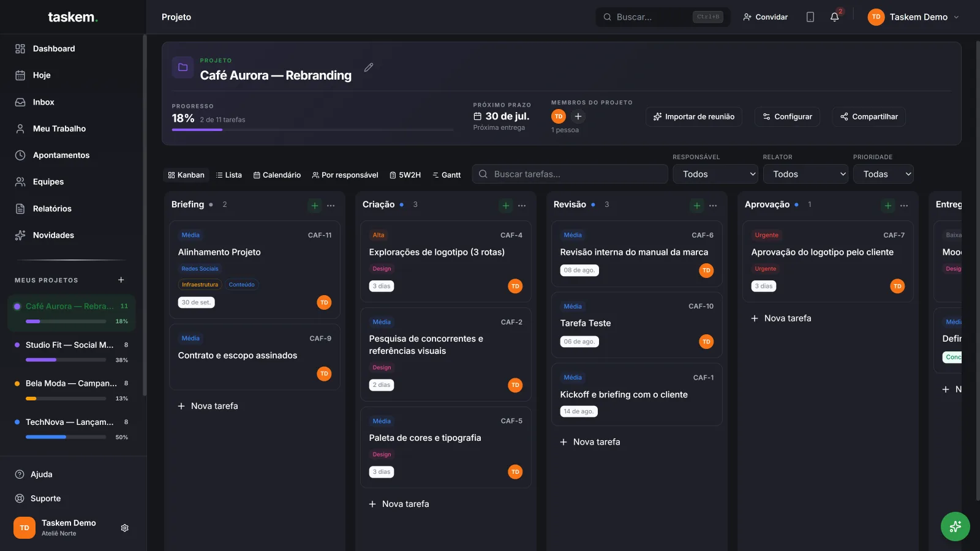Switch to Lista view
The height and width of the screenshot is (551, 980).
pos(229,175)
